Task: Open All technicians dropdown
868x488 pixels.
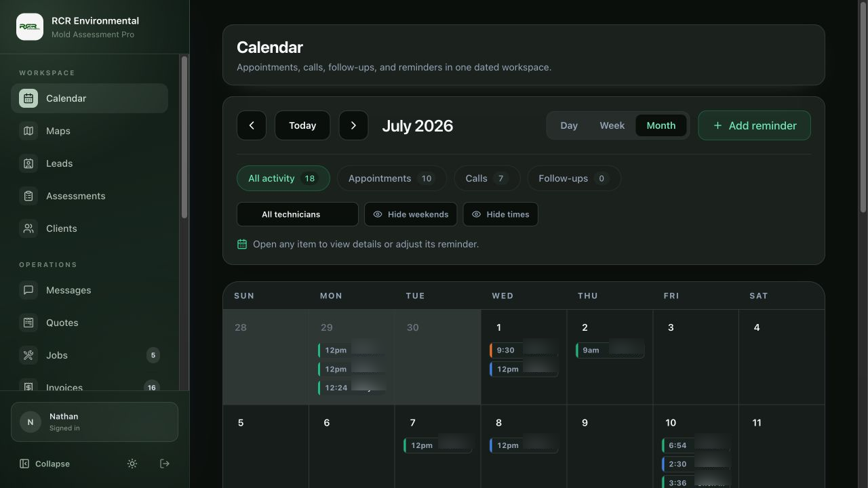Action: pyautogui.click(x=298, y=214)
